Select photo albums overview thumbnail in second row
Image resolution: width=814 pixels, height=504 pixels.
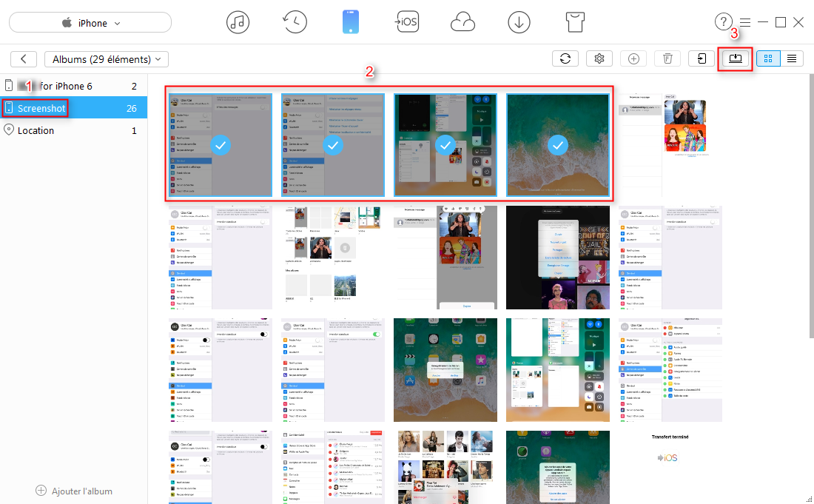tap(333, 258)
